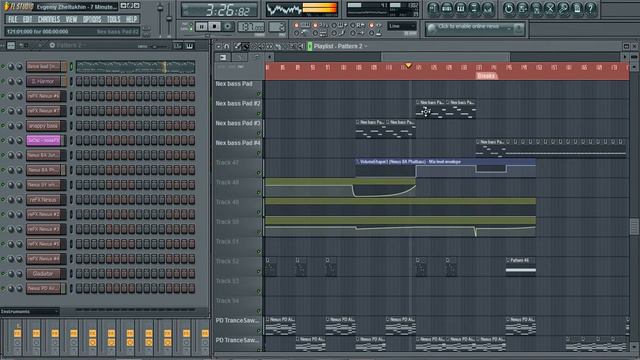
Task: Select the S. Harmor channel button
Action: click(43, 81)
